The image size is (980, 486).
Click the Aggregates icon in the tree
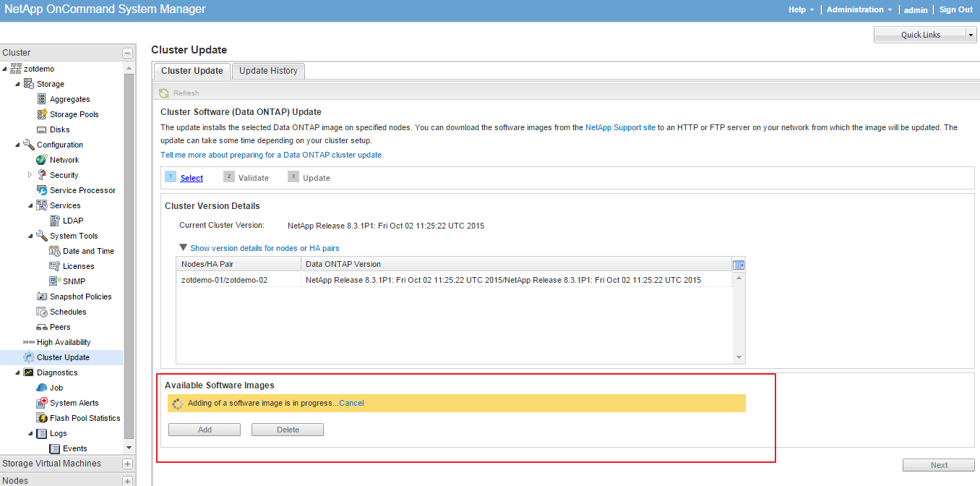42,99
